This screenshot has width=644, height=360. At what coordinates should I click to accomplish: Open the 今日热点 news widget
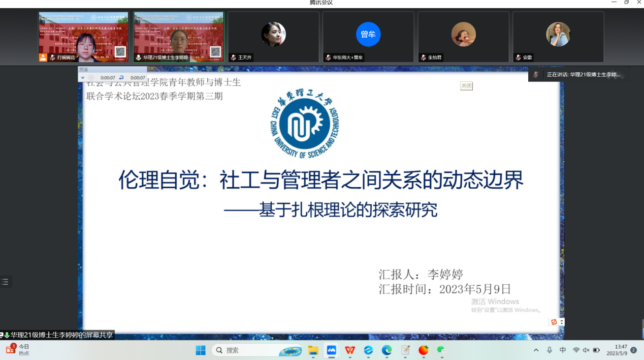[x=17, y=350]
